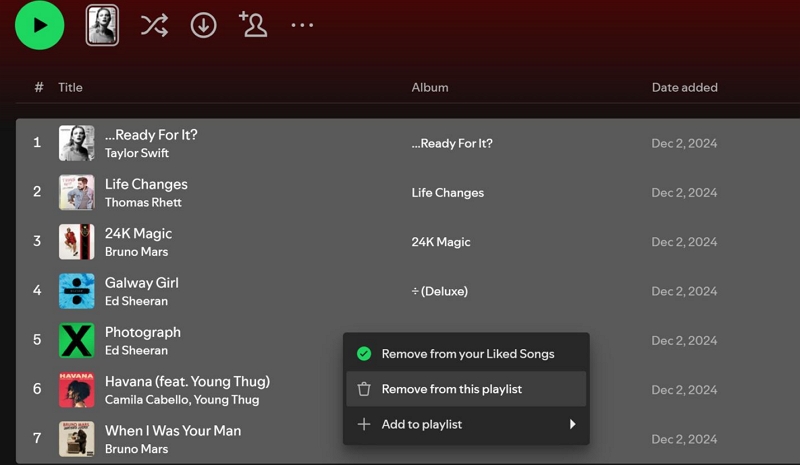Open the 24K Magic album link
Viewport: 800px width, 465px height.
pyautogui.click(x=441, y=242)
